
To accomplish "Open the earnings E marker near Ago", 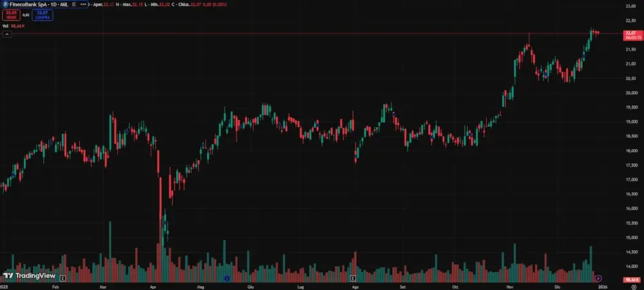I will click(x=353, y=278).
